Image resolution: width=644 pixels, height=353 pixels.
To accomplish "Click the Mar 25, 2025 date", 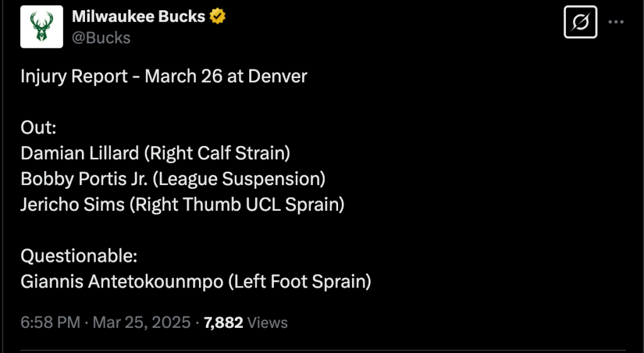I will [142, 323].
